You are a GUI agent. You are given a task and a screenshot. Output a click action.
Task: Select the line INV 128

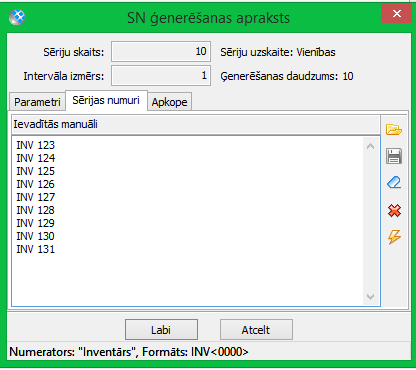[x=35, y=210]
